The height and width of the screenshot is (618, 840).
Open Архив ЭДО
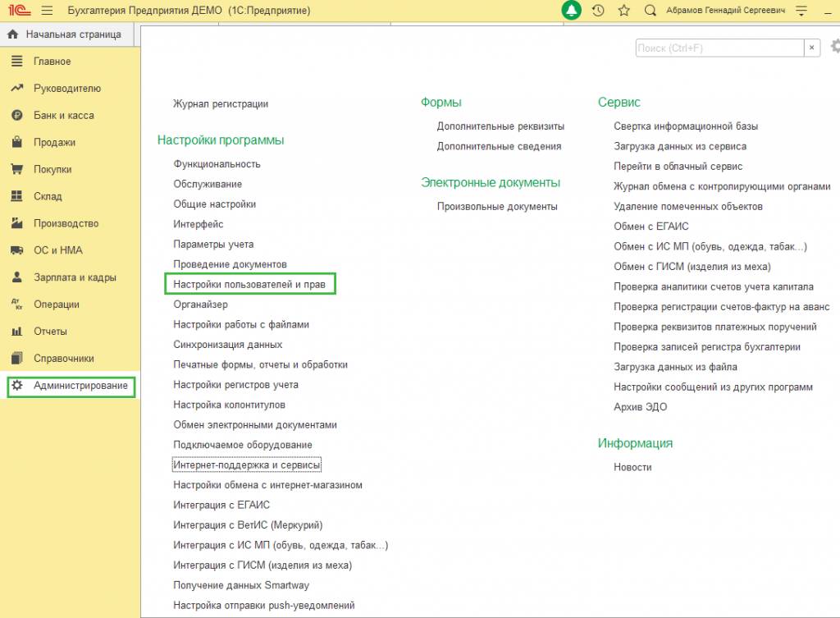(x=640, y=407)
